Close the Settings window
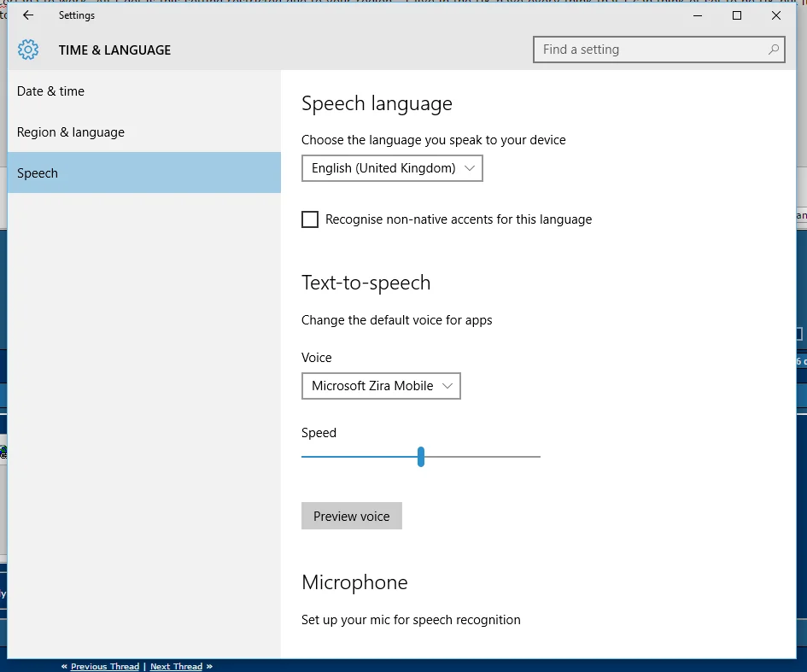 point(776,15)
